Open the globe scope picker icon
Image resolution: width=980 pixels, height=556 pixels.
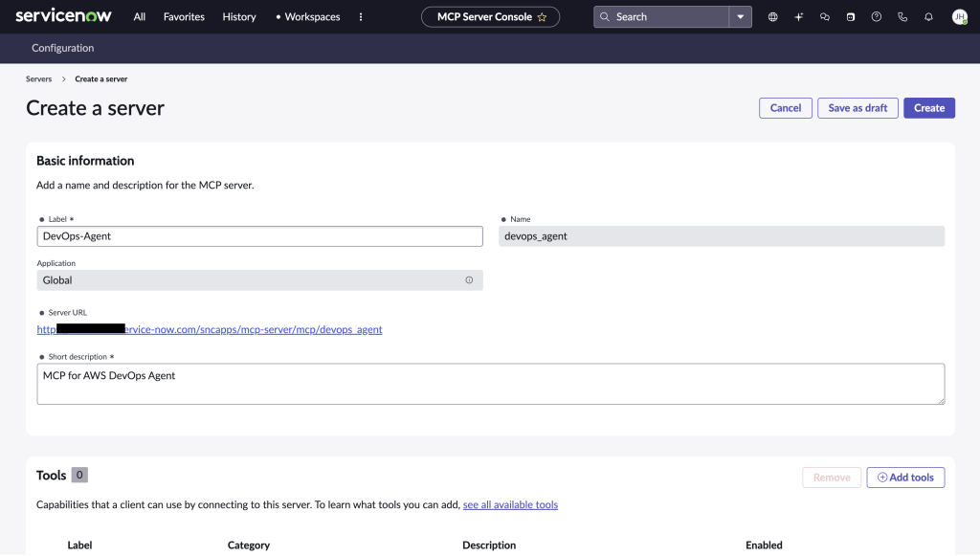click(x=773, y=17)
